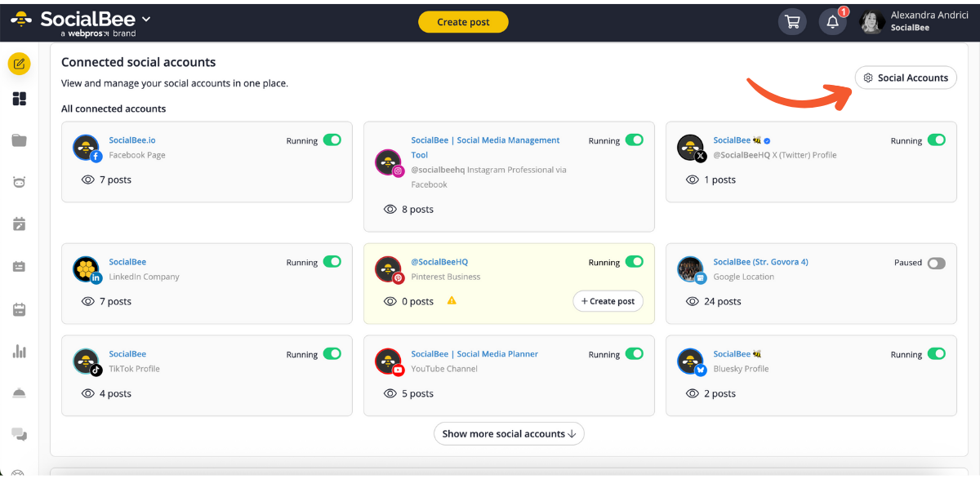Open the analytics bar chart icon
This screenshot has width=980, height=479.
point(20,352)
